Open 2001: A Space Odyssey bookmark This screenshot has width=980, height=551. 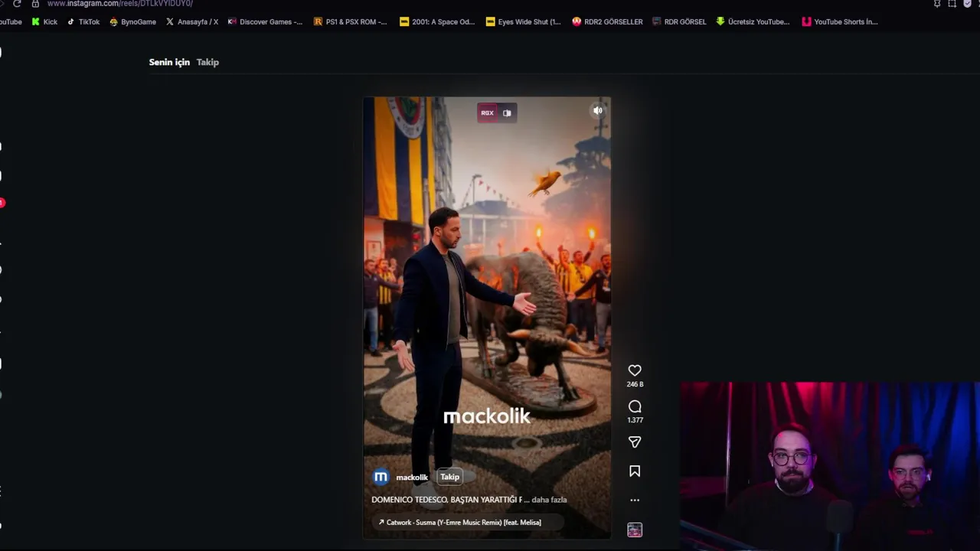coord(437,21)
